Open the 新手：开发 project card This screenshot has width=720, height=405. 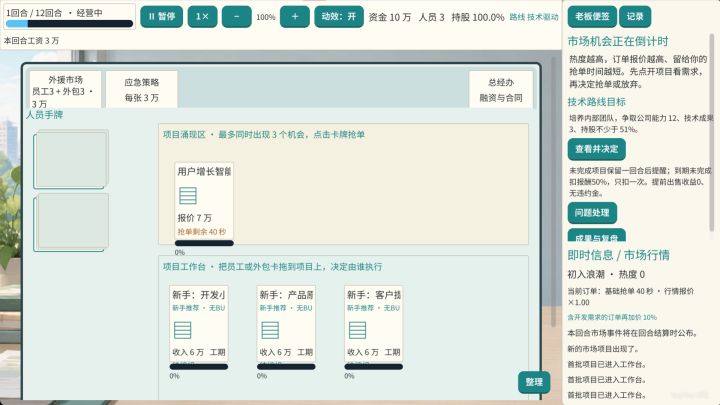click(199, 324)
